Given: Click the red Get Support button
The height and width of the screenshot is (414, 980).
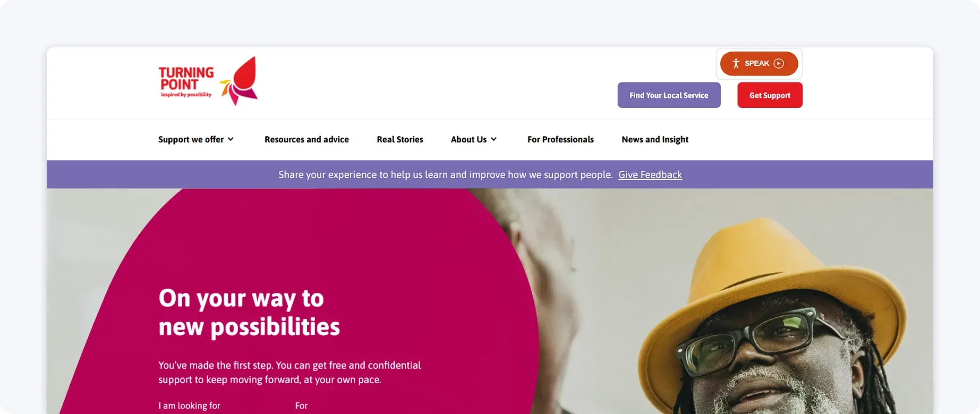Looking at the screenshot, I should tap(770, 95).
